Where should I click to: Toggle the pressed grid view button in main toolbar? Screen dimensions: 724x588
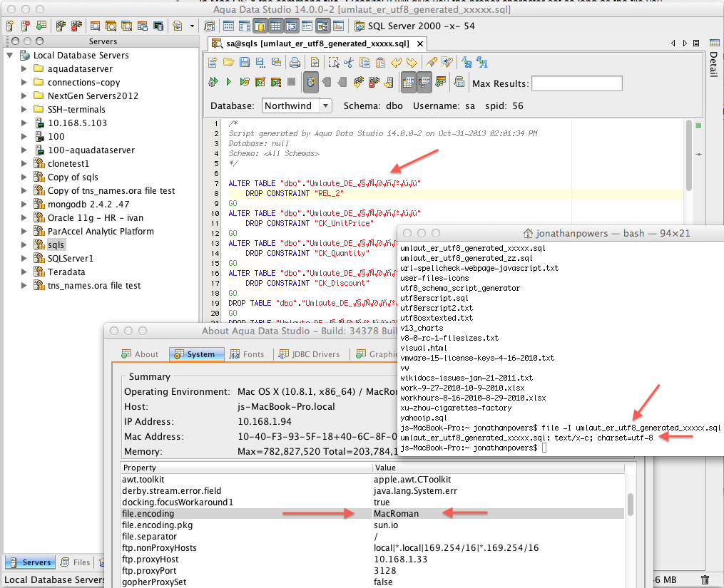click(x=275, y=26)
